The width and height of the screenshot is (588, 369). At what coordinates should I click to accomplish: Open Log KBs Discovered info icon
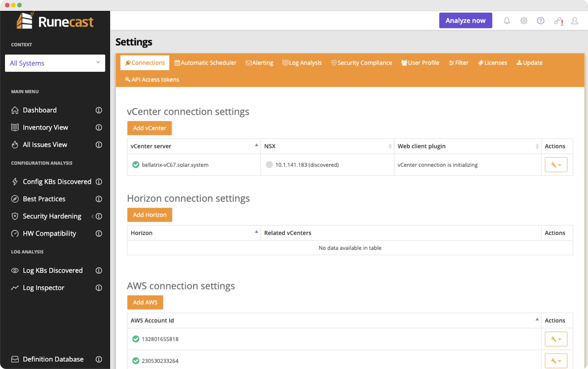(x=99, y=270)
